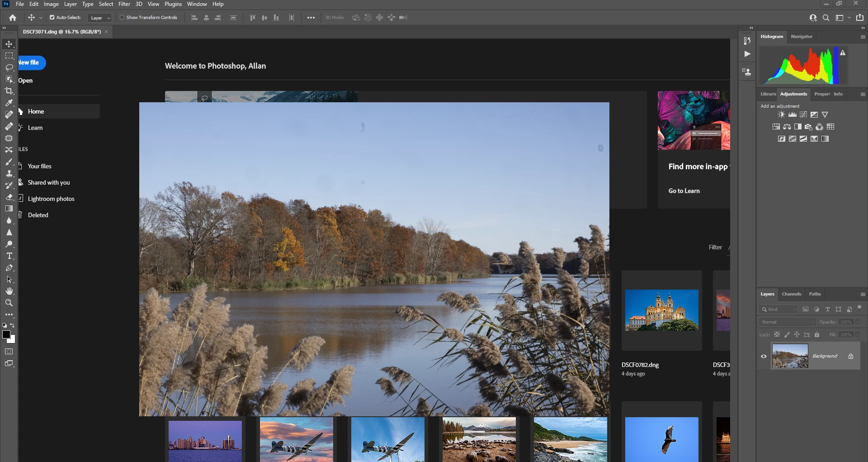Add a Color Balance adjustment
The image size is (868, 462).
pos(787,127)
